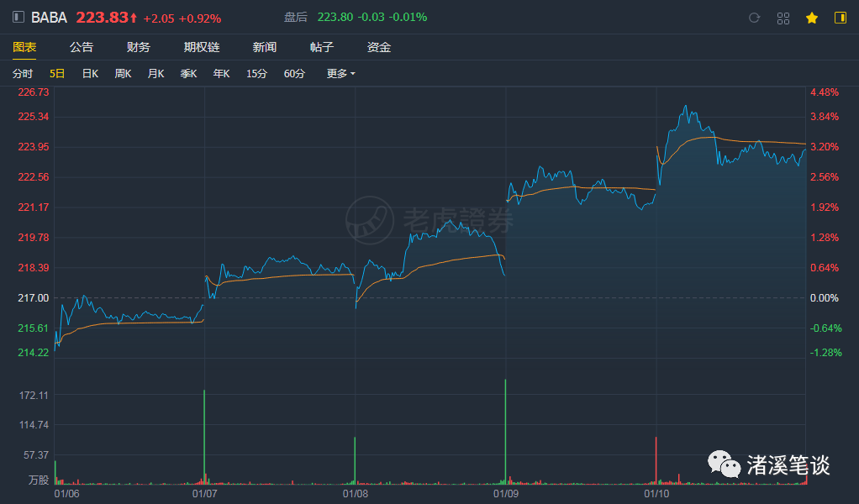Select the 年K chart period
The image size is (859, 504).
(x=221, y=73)
